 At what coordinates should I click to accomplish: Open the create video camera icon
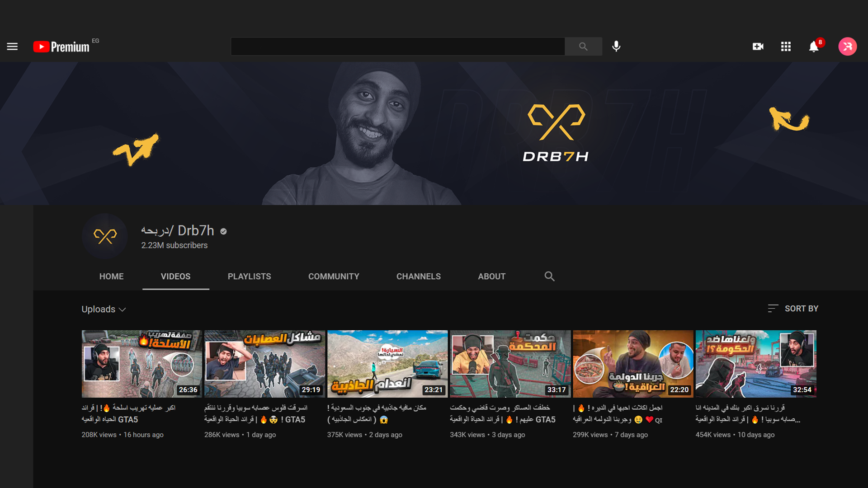pyautogui.click(x=758, y=47)
